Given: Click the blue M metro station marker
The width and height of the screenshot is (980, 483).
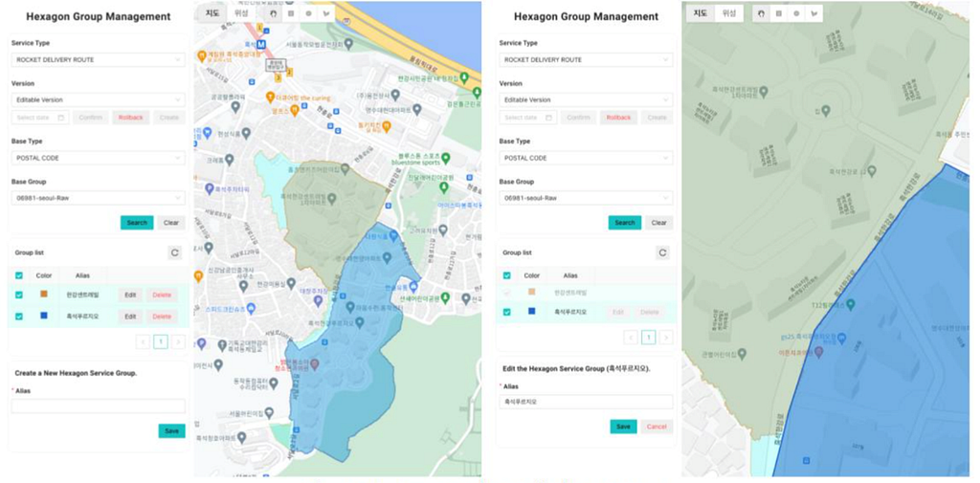Looking at the screenshot, I should coord(262,44).
